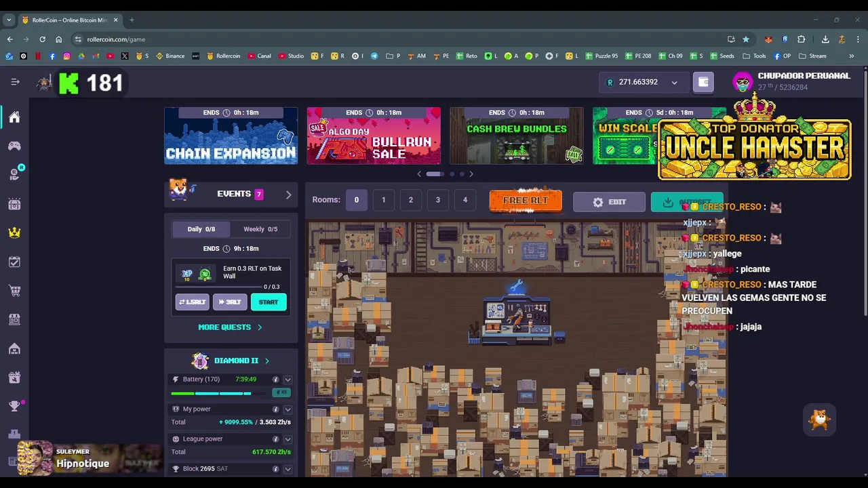Open MORE QUESTS link
868x488 pixels.
230,327
